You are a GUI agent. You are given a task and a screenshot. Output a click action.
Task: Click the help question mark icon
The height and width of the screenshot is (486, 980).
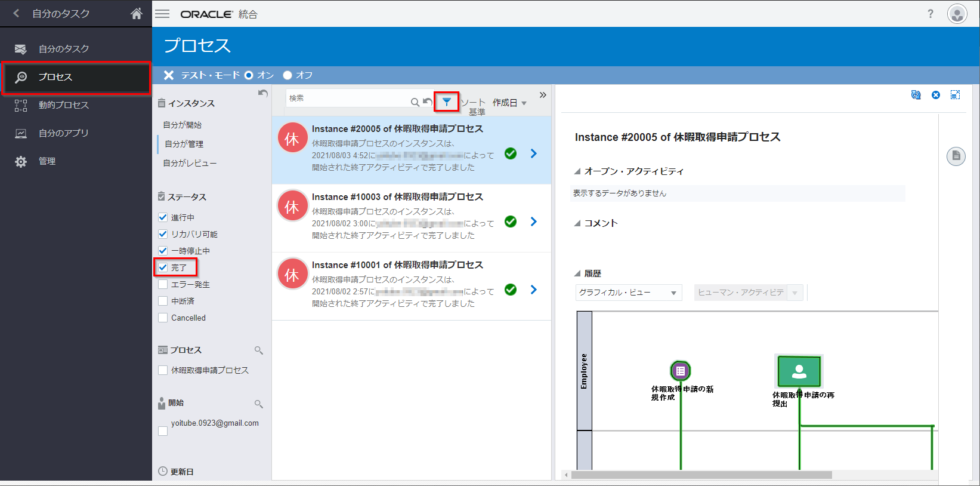[x=930, y=14]
